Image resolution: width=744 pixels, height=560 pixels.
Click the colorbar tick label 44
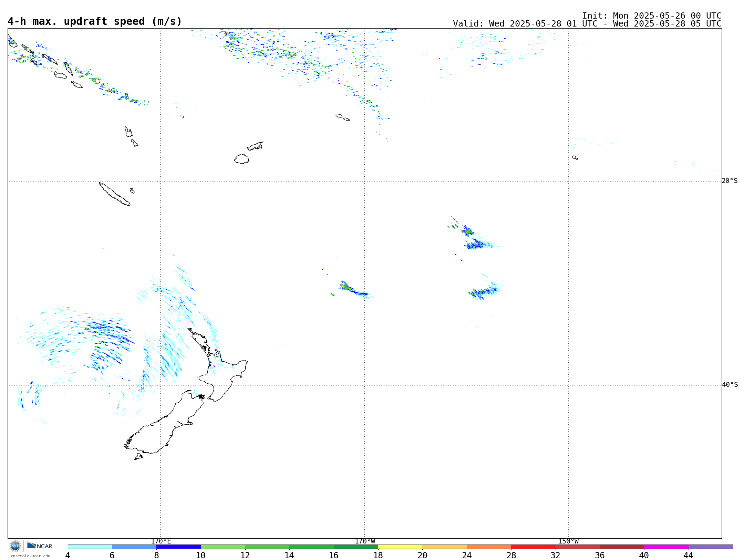pyautogui.click(x=689, y=555)
